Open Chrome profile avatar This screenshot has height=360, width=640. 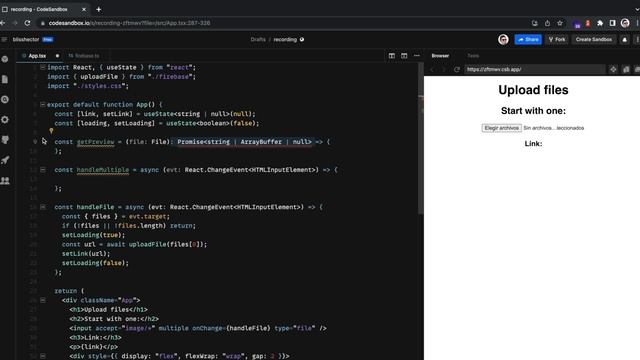tap(625, 23)
